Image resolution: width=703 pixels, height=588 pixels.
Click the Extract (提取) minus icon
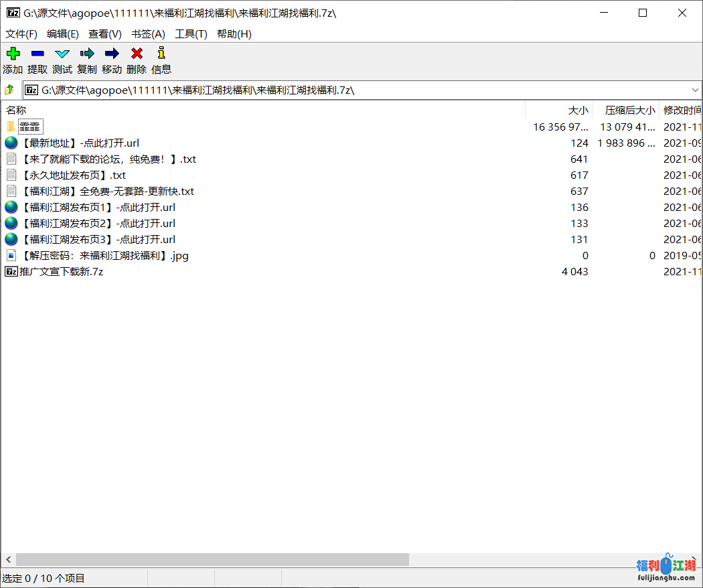[37, 54]
